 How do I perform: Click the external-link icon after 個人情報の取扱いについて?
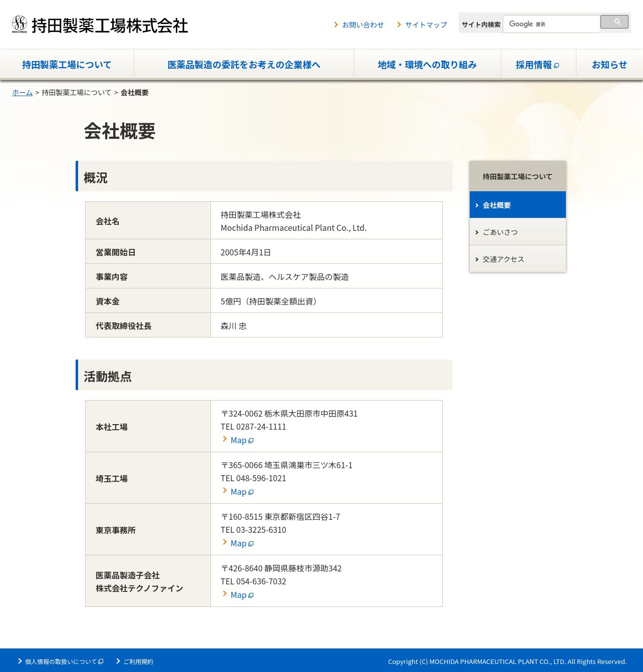[101, 661]
